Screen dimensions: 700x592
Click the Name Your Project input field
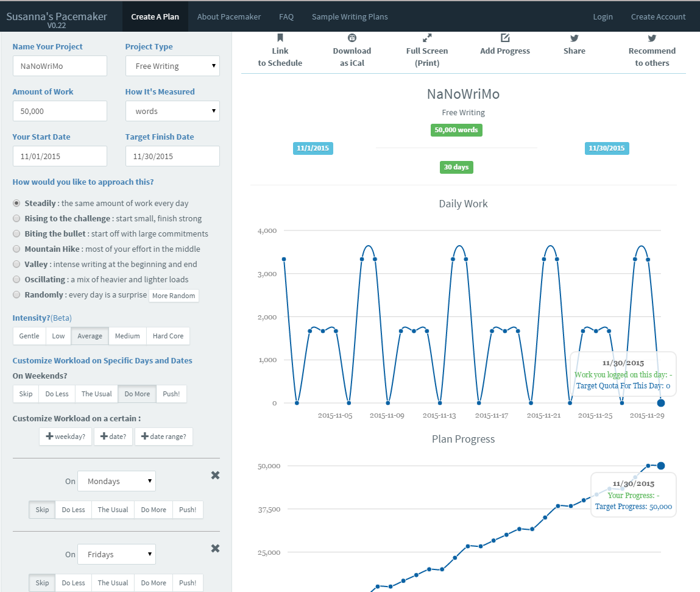pyautogui.click(x=60, y=66)
